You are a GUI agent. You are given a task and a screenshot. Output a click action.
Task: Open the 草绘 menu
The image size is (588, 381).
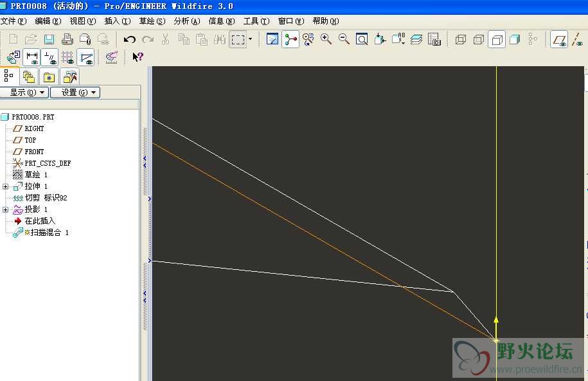click(x=152, y=21)
